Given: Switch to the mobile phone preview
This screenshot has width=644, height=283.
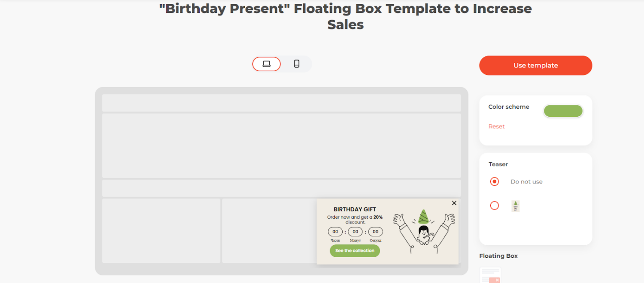Looking at the screenshot, I should (296, 64).
